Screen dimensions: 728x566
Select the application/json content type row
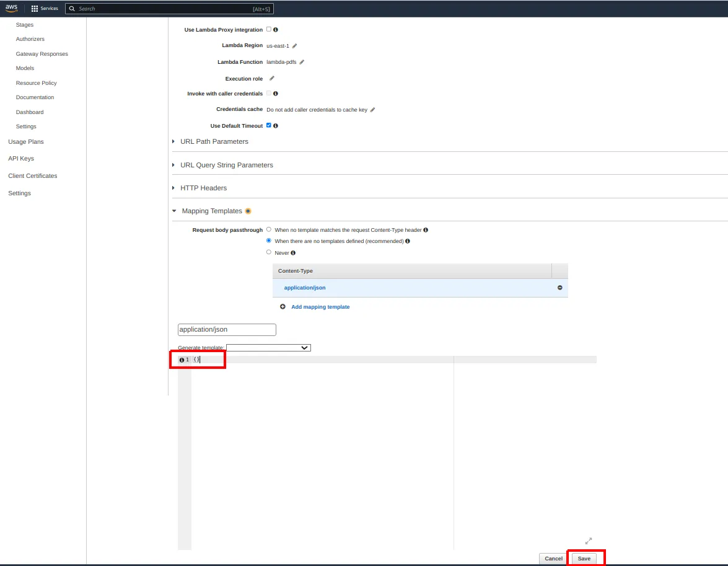tap(420, 288)
